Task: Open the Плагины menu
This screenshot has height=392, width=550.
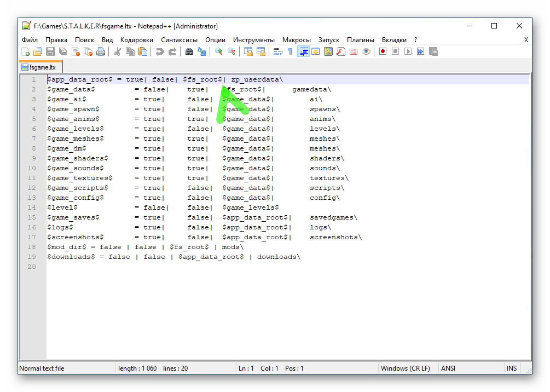Action: coord(361,40)
